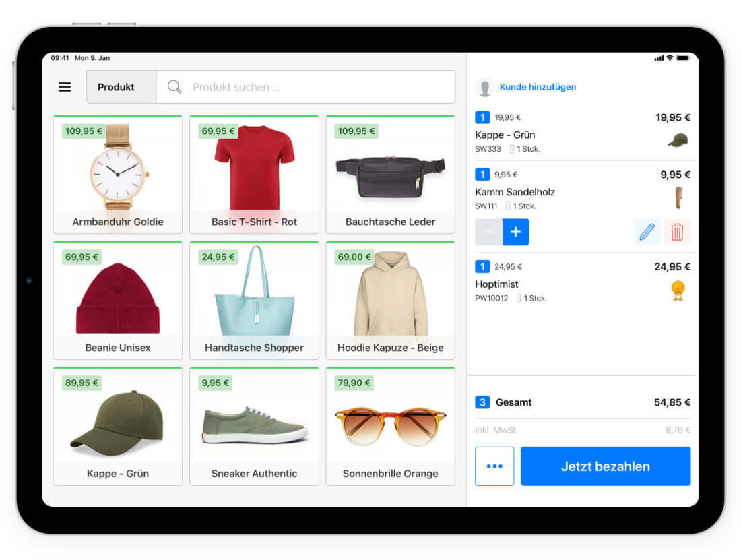Add Sneaker Authentic to cart

254,427
